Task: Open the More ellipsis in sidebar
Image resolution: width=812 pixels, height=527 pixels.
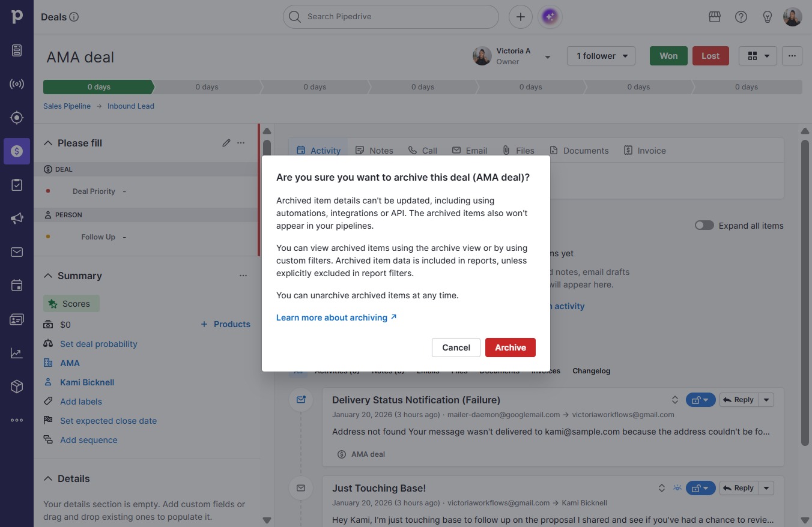Action: tap(17, 420)
